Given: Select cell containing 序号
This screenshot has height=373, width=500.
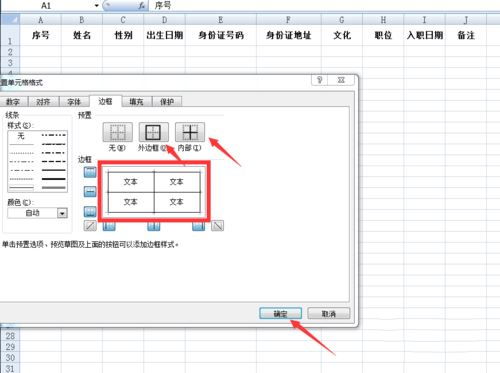Looking at the screenshot, I should coord(41,35).
